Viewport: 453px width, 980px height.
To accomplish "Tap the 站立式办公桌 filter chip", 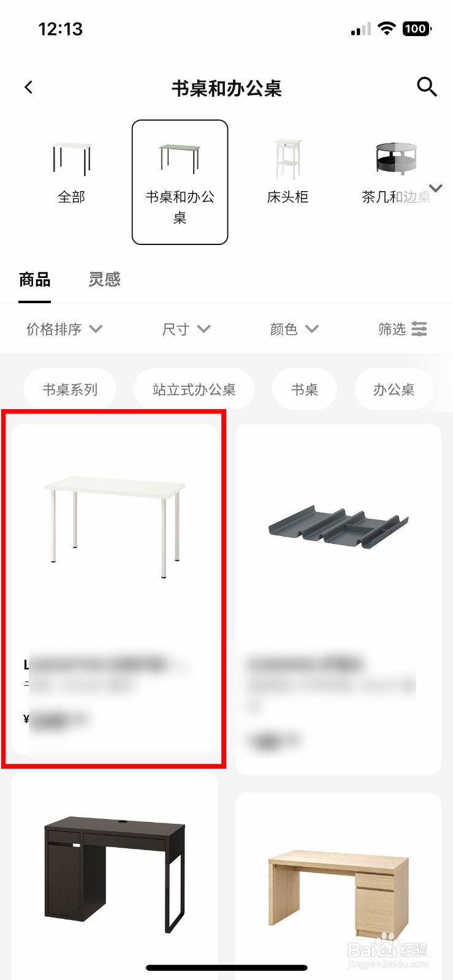I will point(194,390).
